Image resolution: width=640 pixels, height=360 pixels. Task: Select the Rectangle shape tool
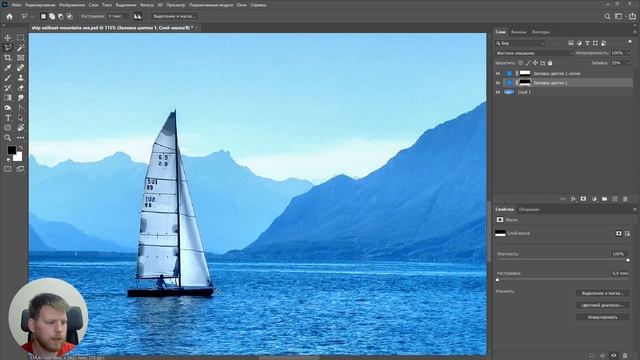coord(8,128)
